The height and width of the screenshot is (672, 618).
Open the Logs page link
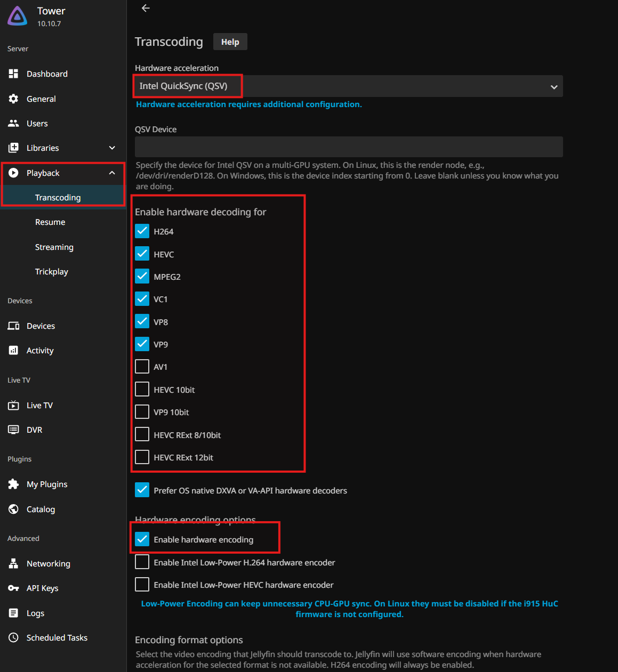coord(35,613)
